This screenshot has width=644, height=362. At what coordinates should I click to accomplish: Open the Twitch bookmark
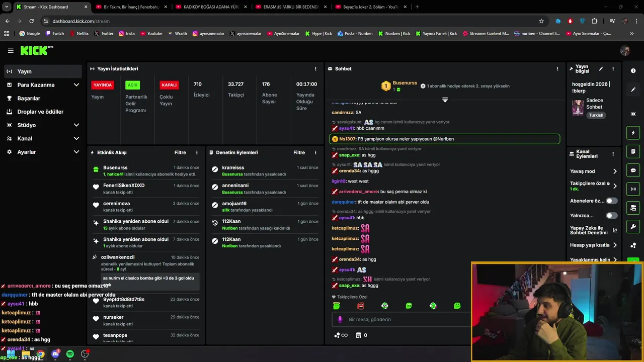55,34
